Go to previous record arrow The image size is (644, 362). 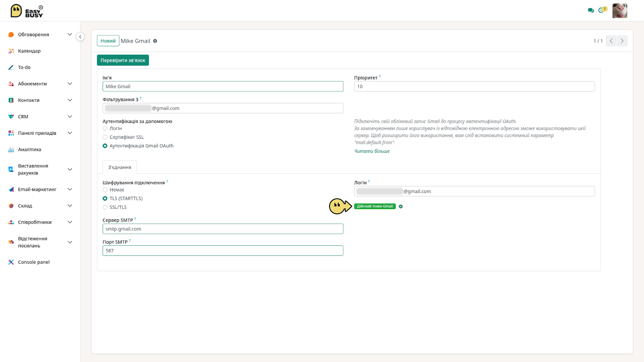pos(611,41)
